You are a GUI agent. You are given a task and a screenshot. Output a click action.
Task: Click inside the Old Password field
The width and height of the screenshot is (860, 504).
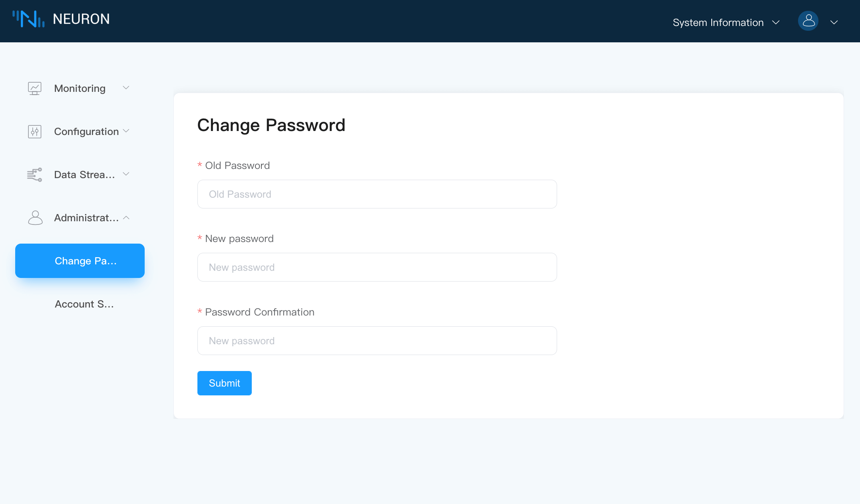pos(376,194)
